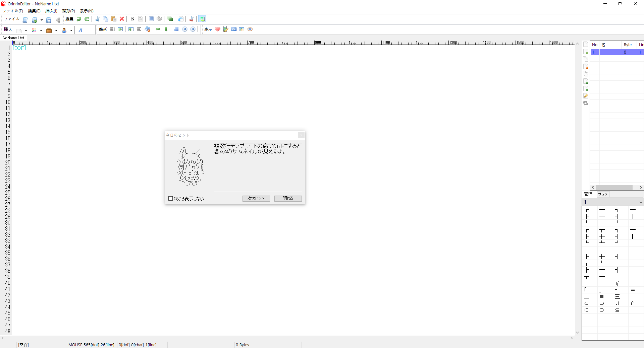
Task: Open the 整形(P) menu
Action: [68, 11]
